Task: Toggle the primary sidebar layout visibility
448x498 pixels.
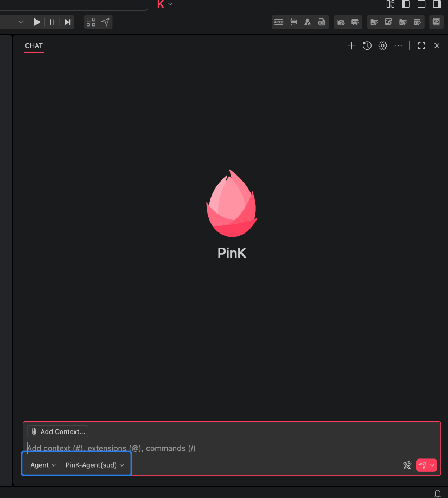Action: click(406, 4)
